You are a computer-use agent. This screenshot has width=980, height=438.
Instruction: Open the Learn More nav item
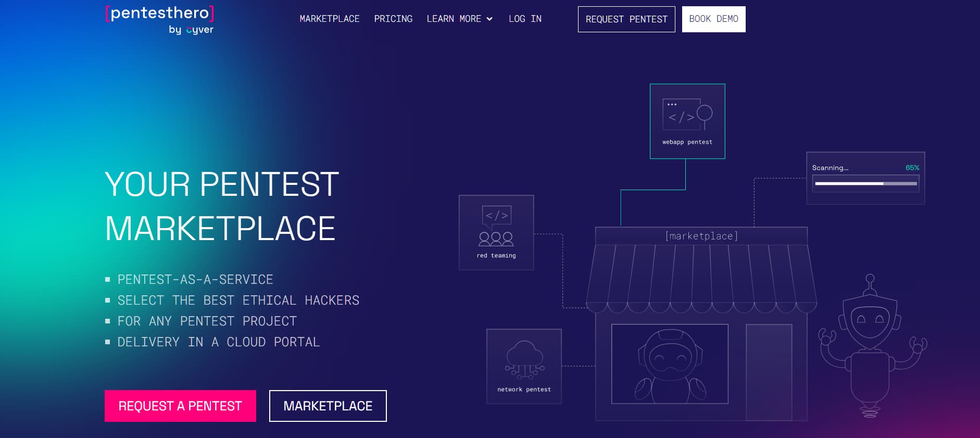click(454, 19)
